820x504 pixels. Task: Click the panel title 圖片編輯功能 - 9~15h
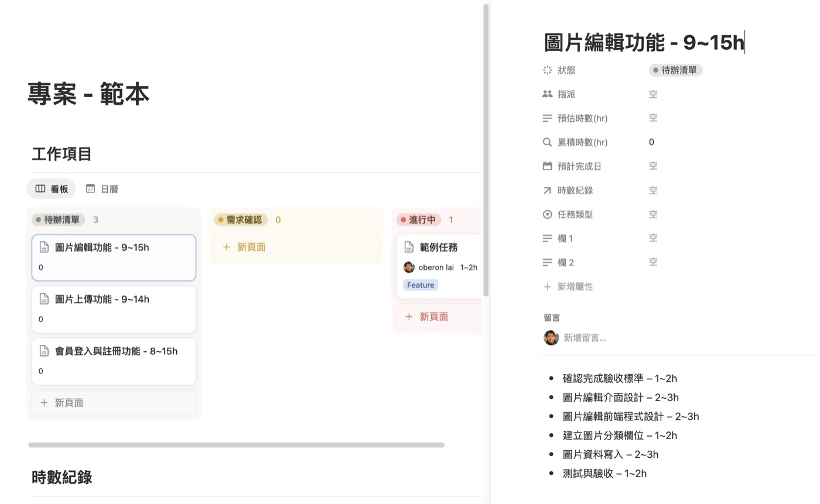pyautogui.click(x=644, y=42)
